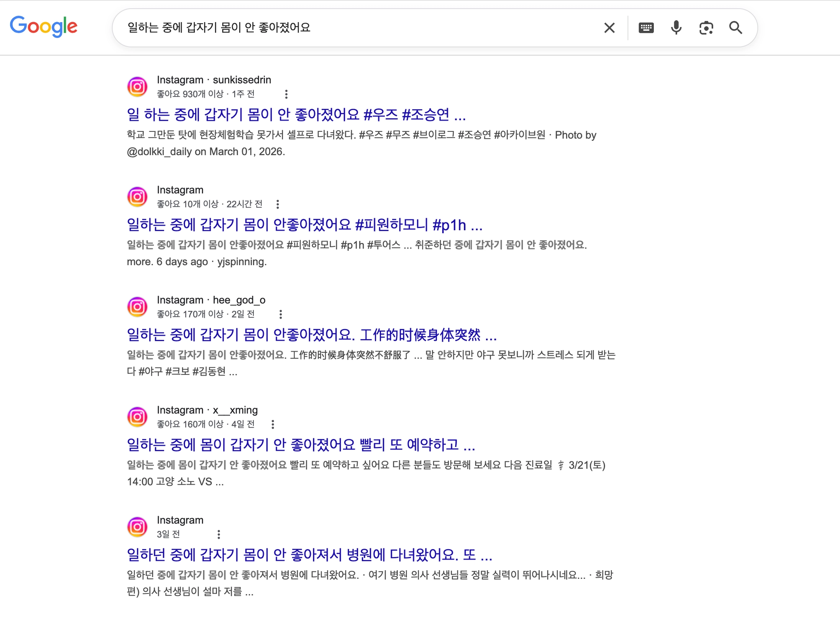Start the search via magnifying glass icon
Image resolution: width=840 pixels, height=619 pixels.
[x=736, y=28]
